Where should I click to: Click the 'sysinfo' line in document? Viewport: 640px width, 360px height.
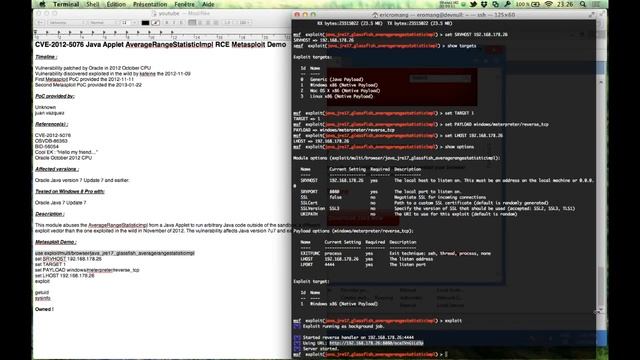(x=42, y=298)
